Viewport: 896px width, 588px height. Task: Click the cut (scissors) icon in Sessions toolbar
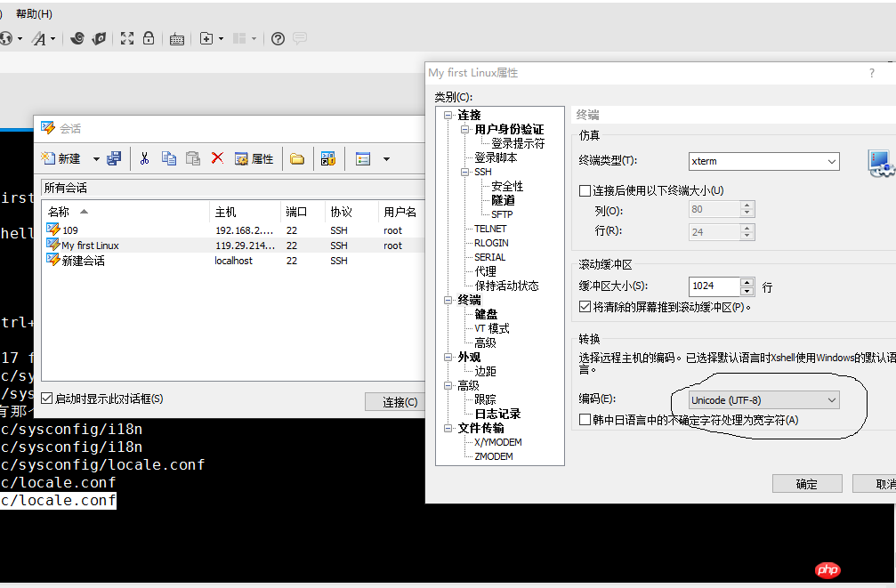click(x=144, y=158)
